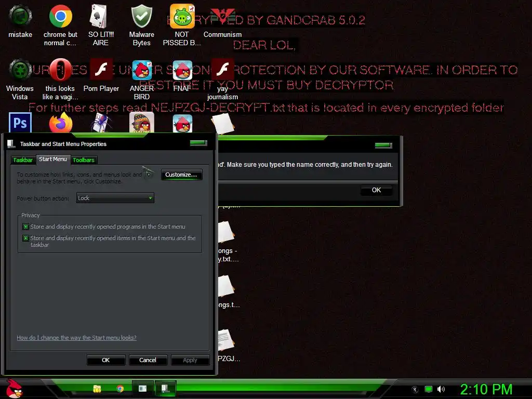
Task: Close the error message dialog
Action: click(x=383, y=145)
